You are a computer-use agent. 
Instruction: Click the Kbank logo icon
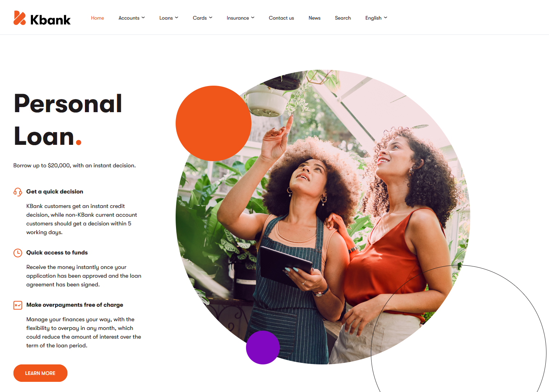(20, 18)
